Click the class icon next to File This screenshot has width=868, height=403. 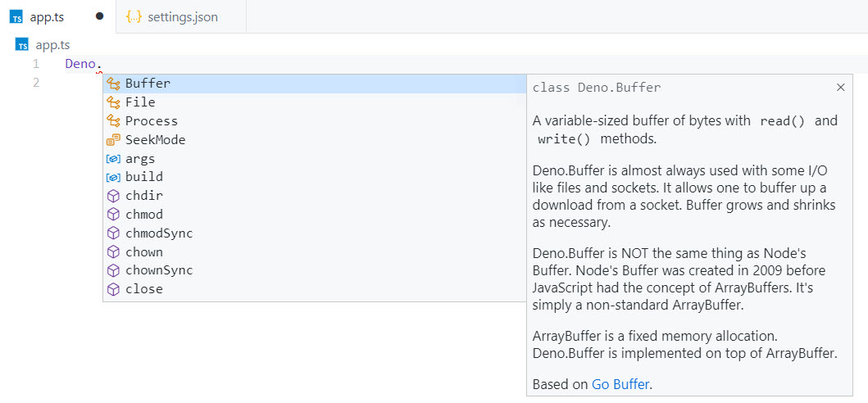[113, 102]
